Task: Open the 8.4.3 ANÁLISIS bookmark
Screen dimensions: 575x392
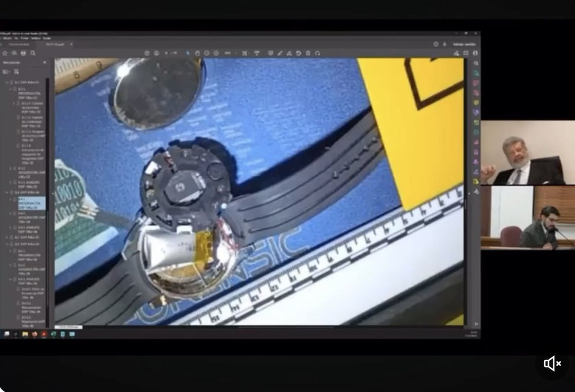Action: point(29,230)
